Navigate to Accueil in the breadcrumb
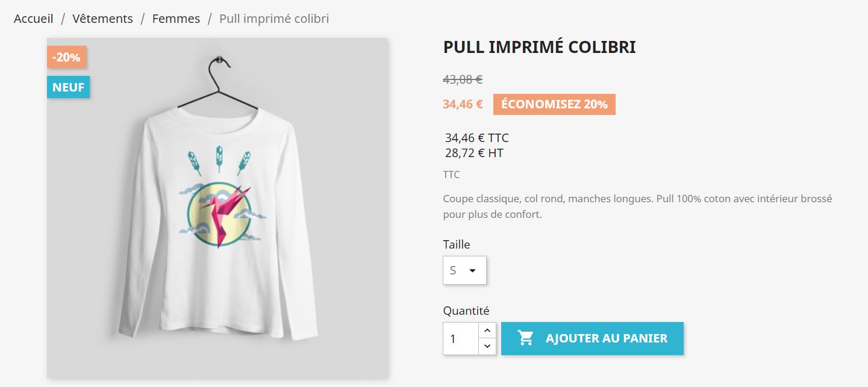The height and width of the screenshot is (387, 868). coord(33,18)
